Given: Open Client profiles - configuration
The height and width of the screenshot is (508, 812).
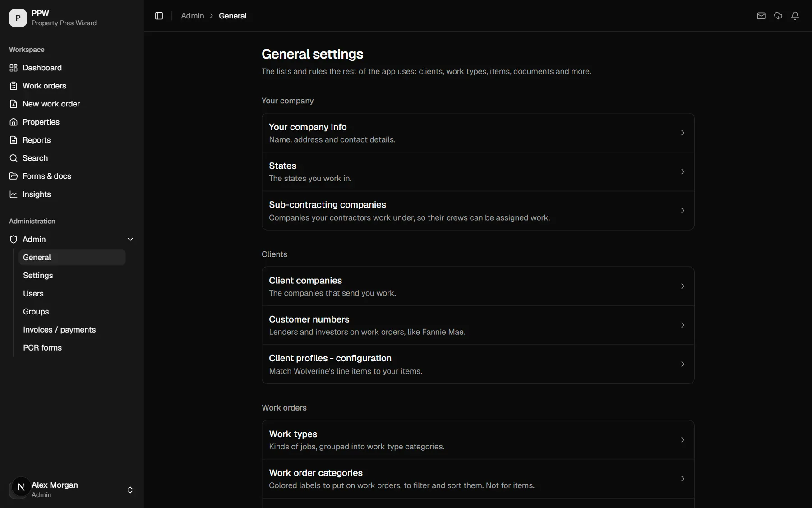Looking at the screenshot, I should 478,364.
